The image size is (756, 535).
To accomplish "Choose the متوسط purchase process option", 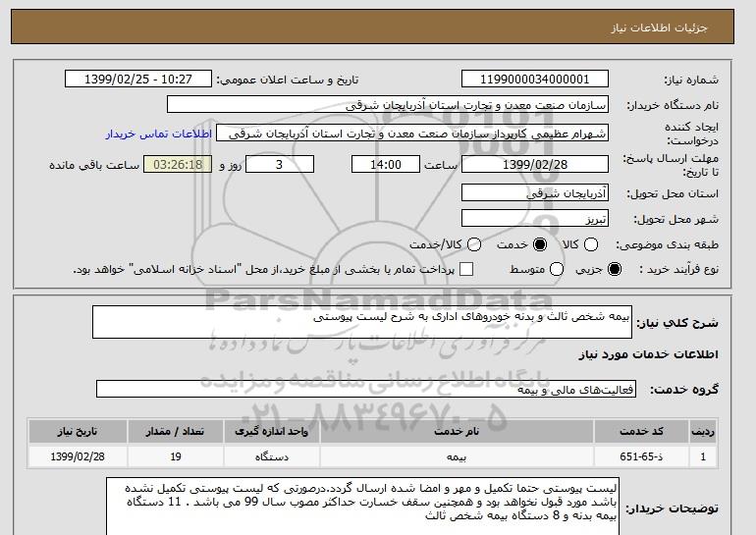I will 557,269.
